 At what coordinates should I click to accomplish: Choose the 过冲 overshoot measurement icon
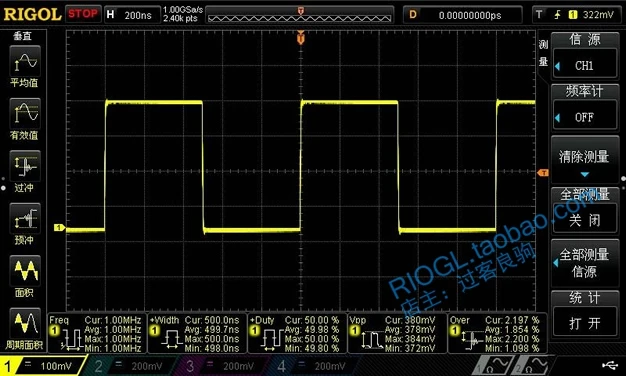[x=25, y=166]
